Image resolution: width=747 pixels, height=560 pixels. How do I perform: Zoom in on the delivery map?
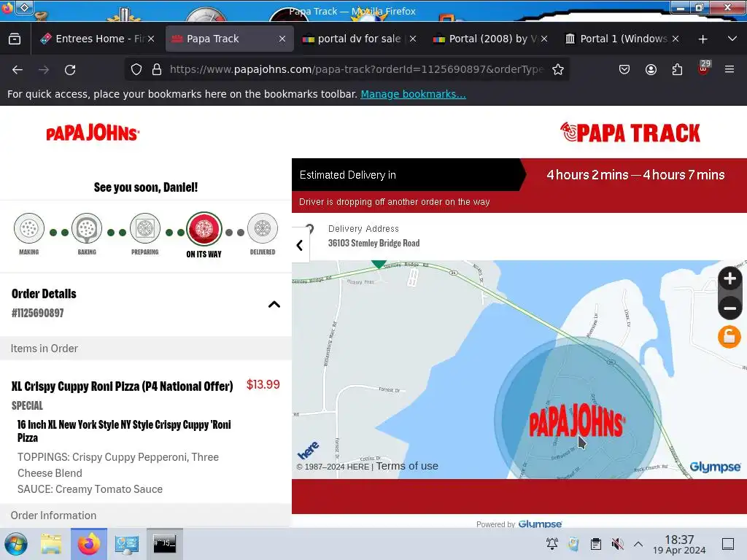point(729,279)
